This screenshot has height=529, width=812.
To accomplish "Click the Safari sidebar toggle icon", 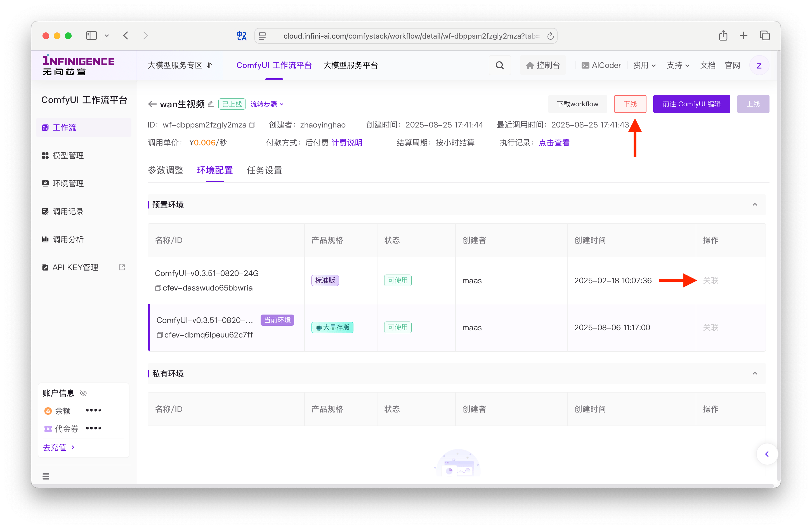I will (91, 36).
